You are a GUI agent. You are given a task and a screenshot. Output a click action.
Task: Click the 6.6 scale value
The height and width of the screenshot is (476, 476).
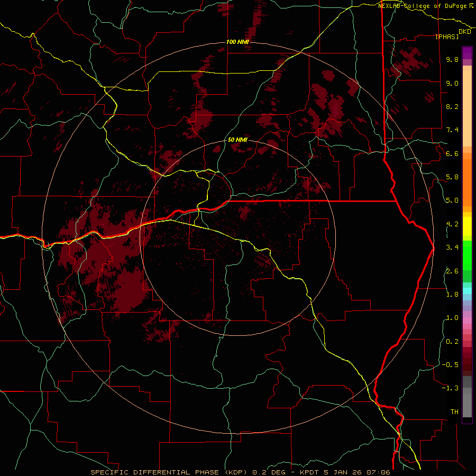tap(452, 153)
